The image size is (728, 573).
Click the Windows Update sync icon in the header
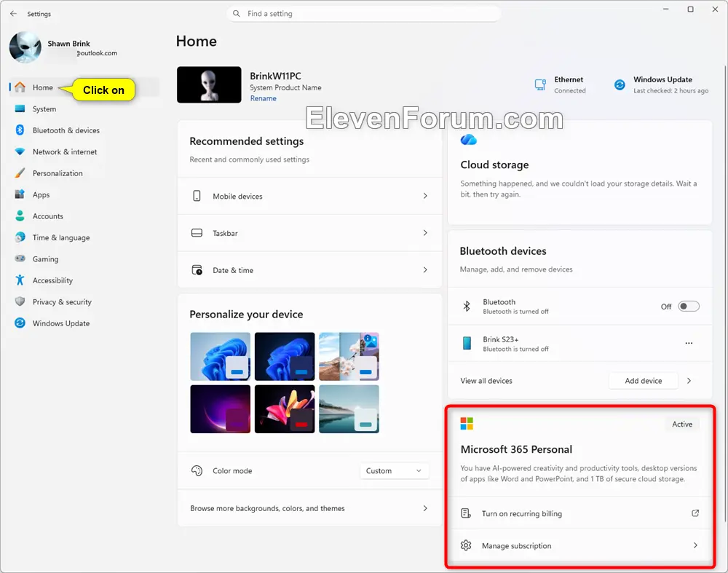620,84
